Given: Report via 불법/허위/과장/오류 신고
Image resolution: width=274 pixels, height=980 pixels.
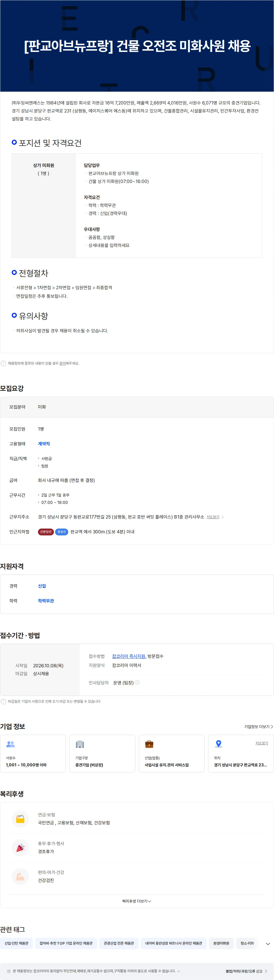Looking at the screenshot, I should 246,971.
